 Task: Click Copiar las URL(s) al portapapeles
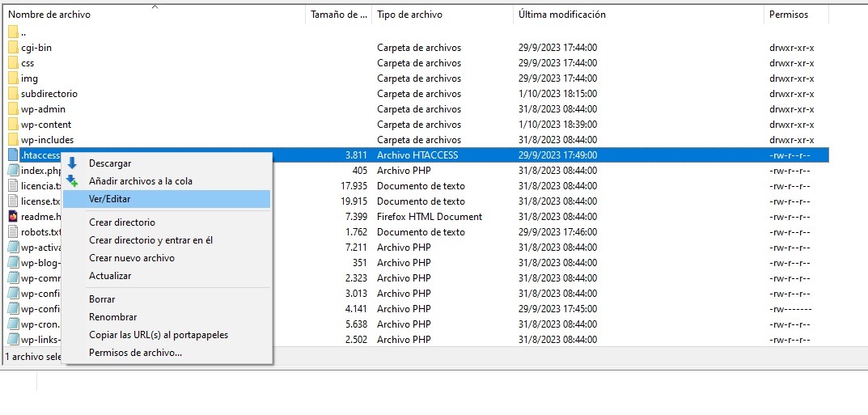pyautogui.click(x=158, y=335)
